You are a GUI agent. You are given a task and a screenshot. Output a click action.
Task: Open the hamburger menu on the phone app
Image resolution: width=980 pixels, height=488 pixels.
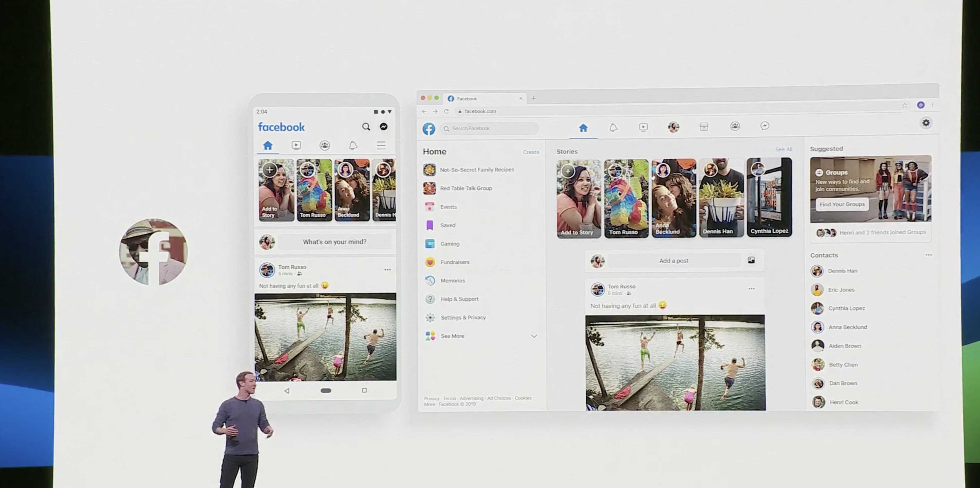[x=381, y=145]
